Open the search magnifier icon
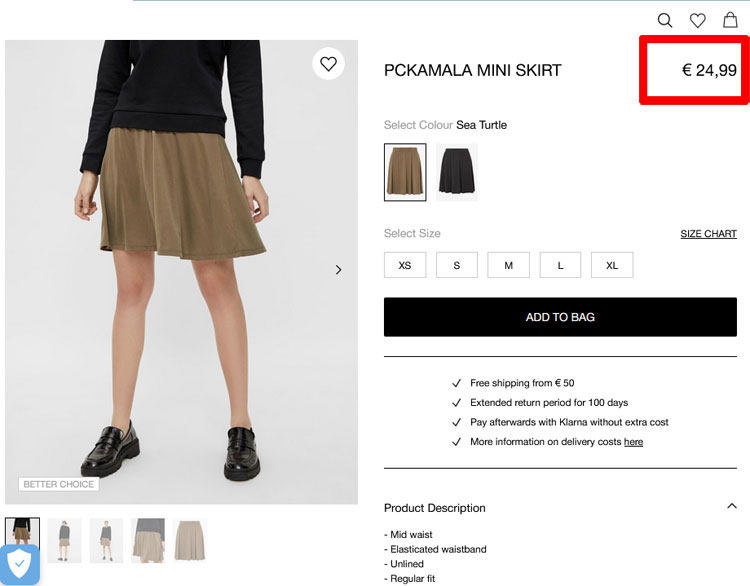 click(665, 20)
